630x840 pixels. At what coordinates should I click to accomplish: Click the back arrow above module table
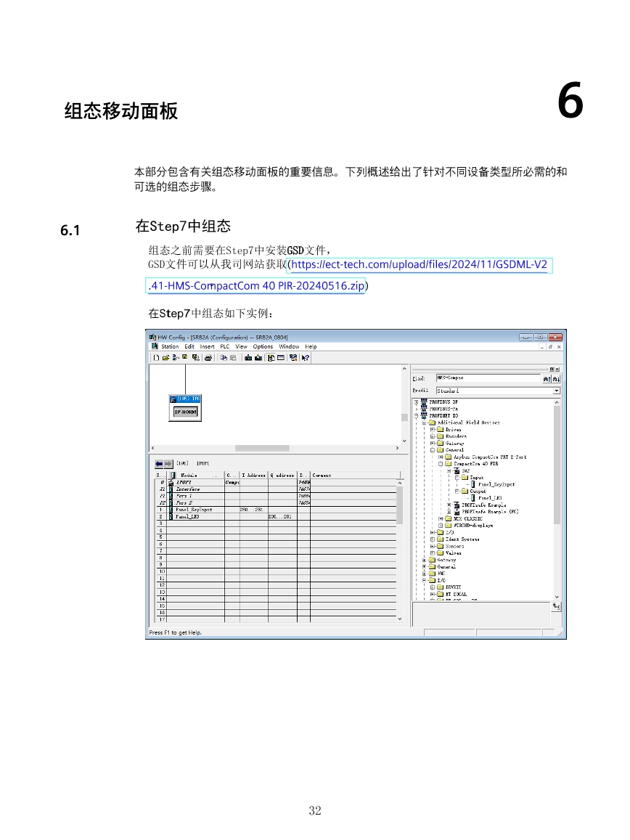coord(159,463)
